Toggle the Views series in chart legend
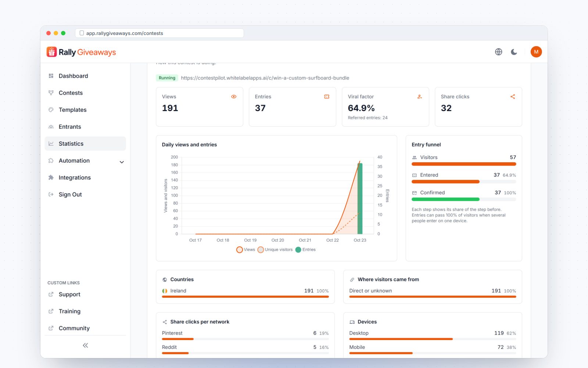The width and height of the screenshot is (588, 368). tap(246, 250)
